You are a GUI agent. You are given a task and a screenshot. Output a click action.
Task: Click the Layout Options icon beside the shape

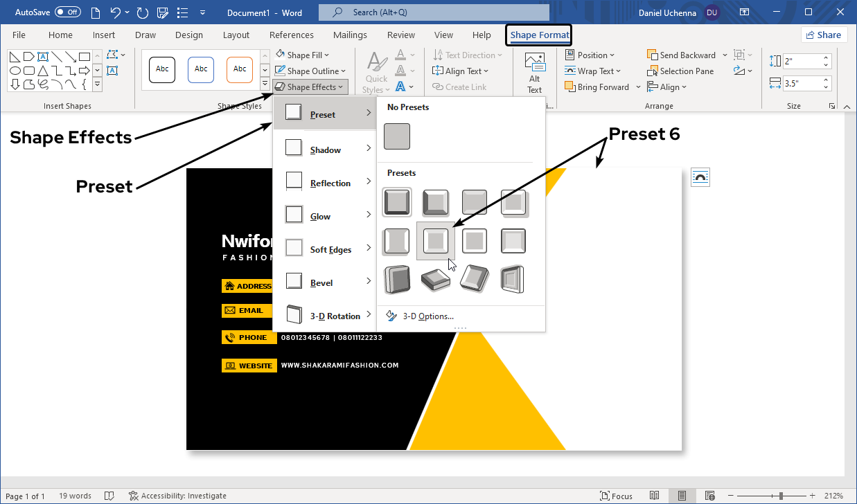(x=700, y=177)
